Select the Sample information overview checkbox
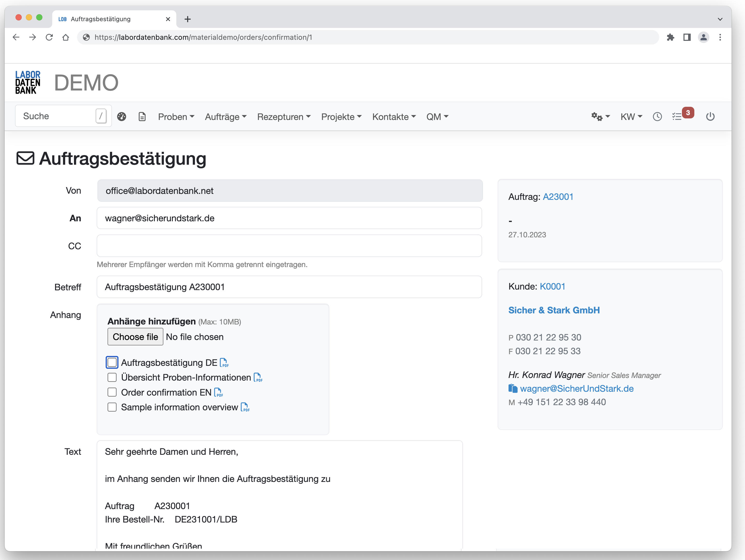This screenshot has height=560, width=745. point(112,407)
